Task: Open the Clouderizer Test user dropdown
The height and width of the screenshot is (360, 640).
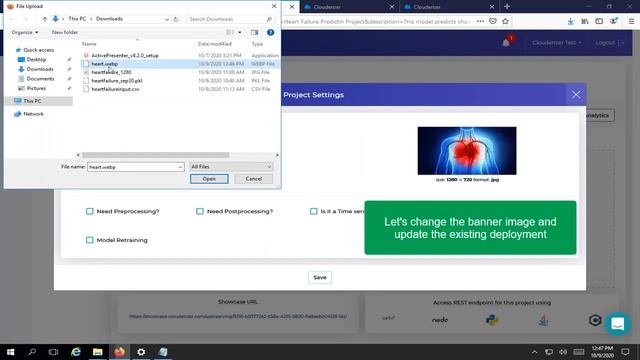Action: tap(557, 42)
